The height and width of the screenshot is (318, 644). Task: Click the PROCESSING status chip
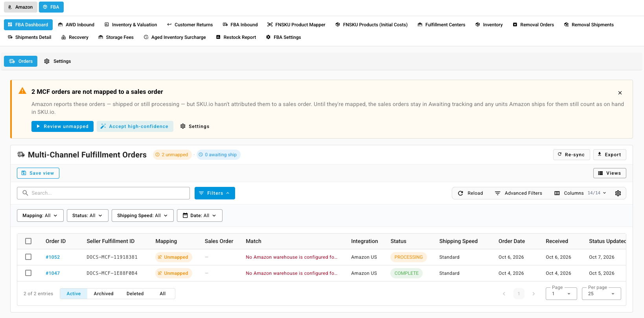click(x=408, y=257)
